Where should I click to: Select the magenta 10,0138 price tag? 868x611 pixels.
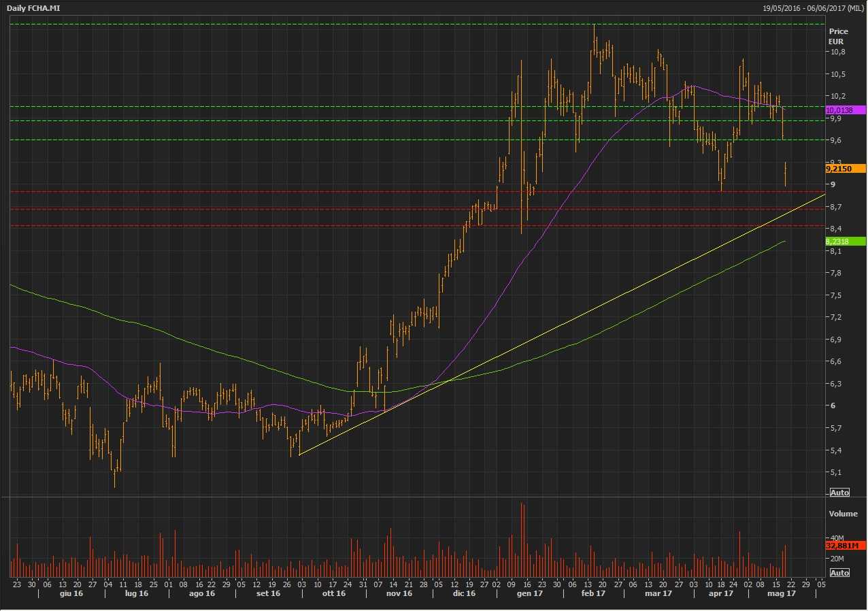point(844,110)
